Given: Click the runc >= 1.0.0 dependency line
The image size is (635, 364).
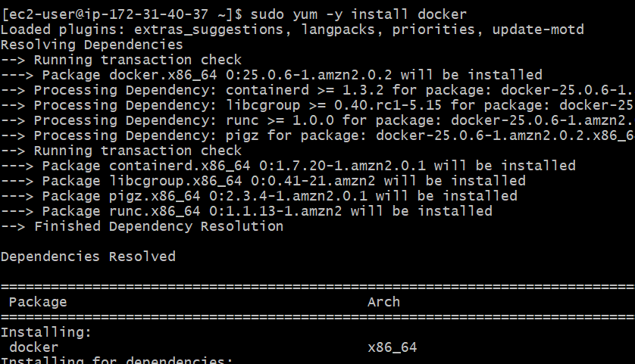Looking at the screenshot, I should pos(317,120).
